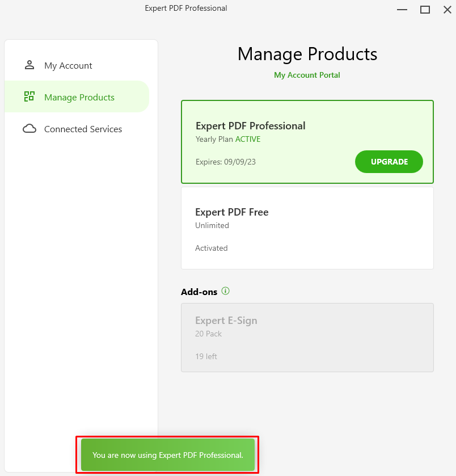Minimize the Expert PDF Professional window
Viewport: 456px width, 476px height.
(x=402, y=10)
